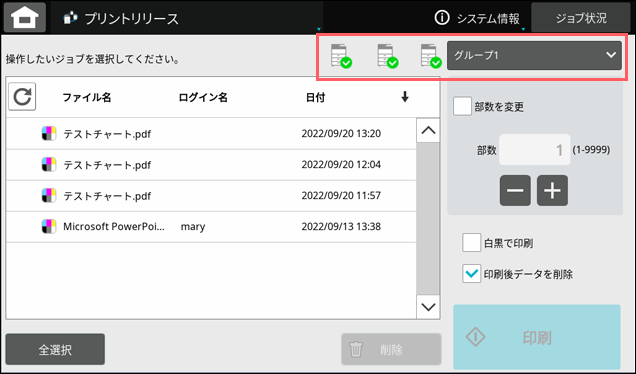This screenshot has height=374, width=636.
Task: Click the third printer status icon
Action: coord(431,56)
